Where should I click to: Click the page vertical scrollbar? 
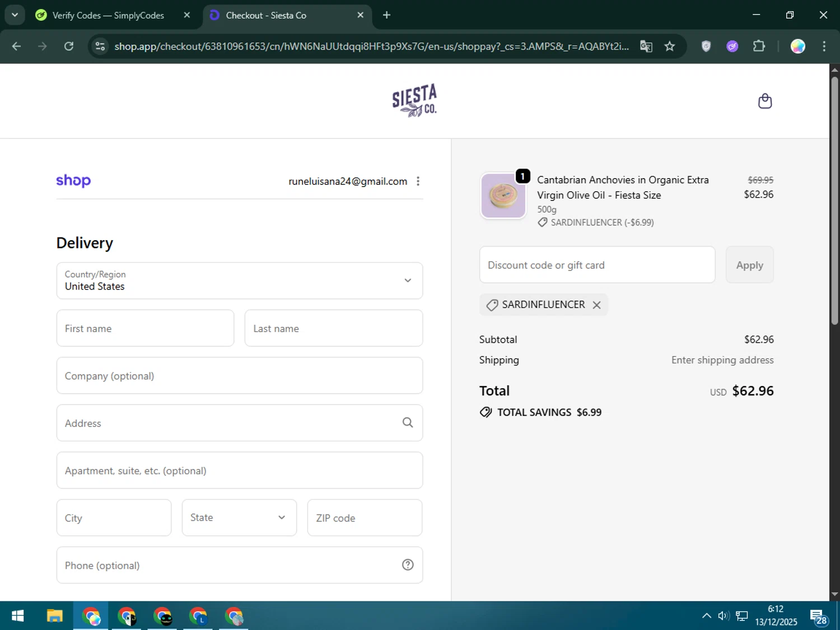point(834,200)
